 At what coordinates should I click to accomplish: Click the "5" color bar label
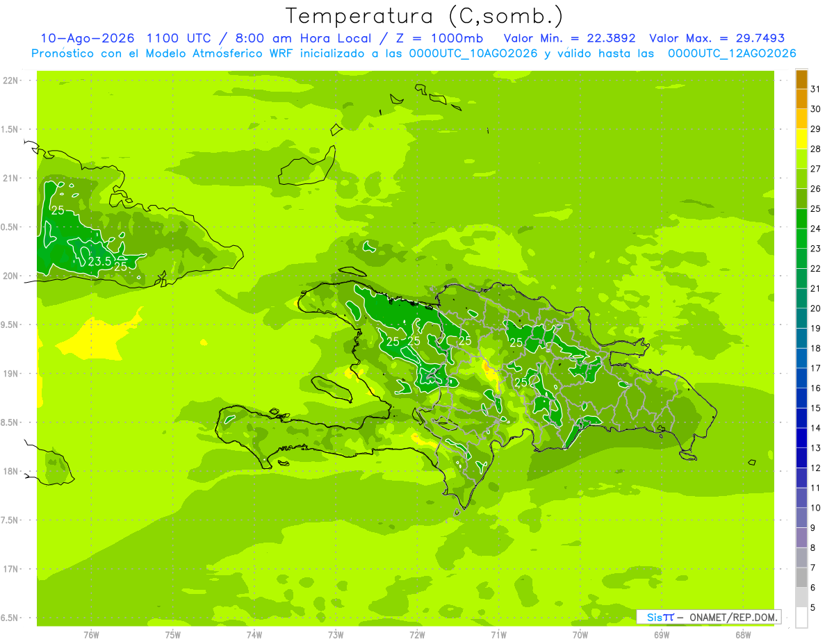click(x=812, y=607)
